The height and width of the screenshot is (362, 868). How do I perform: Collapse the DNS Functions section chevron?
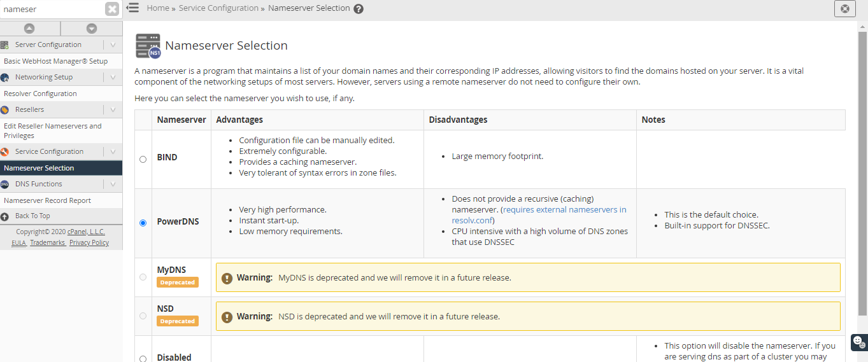click(113, 184)
